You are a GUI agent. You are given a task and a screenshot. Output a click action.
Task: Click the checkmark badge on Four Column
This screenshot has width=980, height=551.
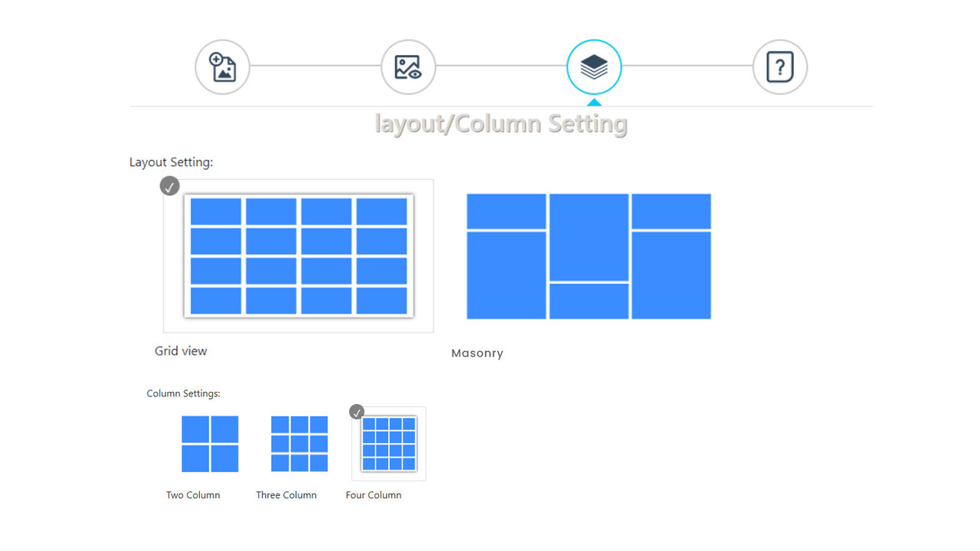tap(356, 412)
